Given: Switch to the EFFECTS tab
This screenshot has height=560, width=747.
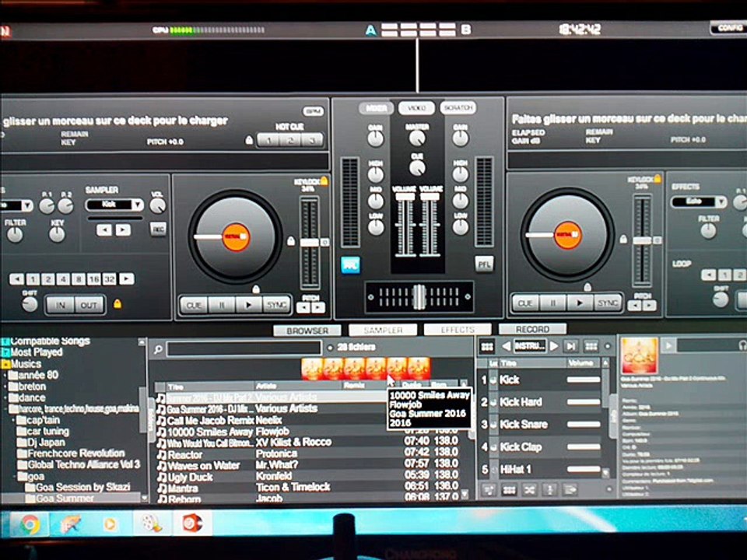Looking at the screenshot, I should point(458,329).
